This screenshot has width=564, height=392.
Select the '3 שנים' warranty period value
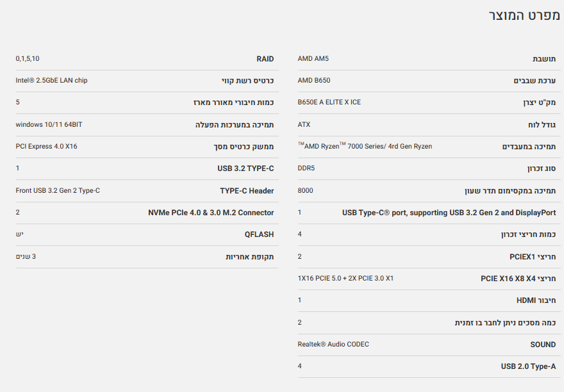(26, 257)
